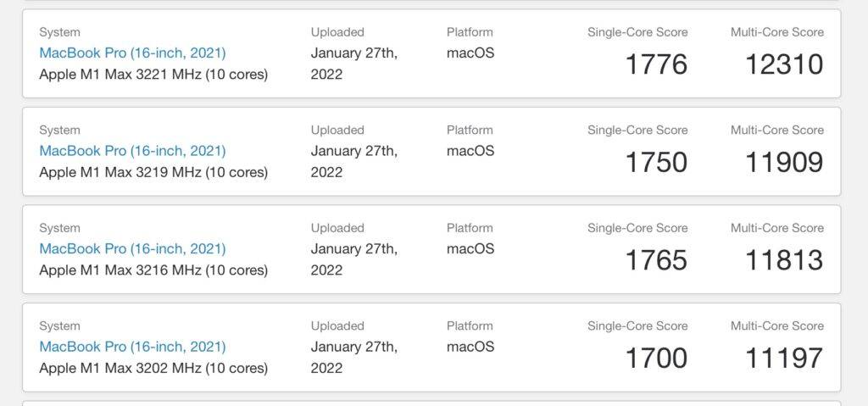Click the macOS platform text in the 11909 result

[470, 151]
